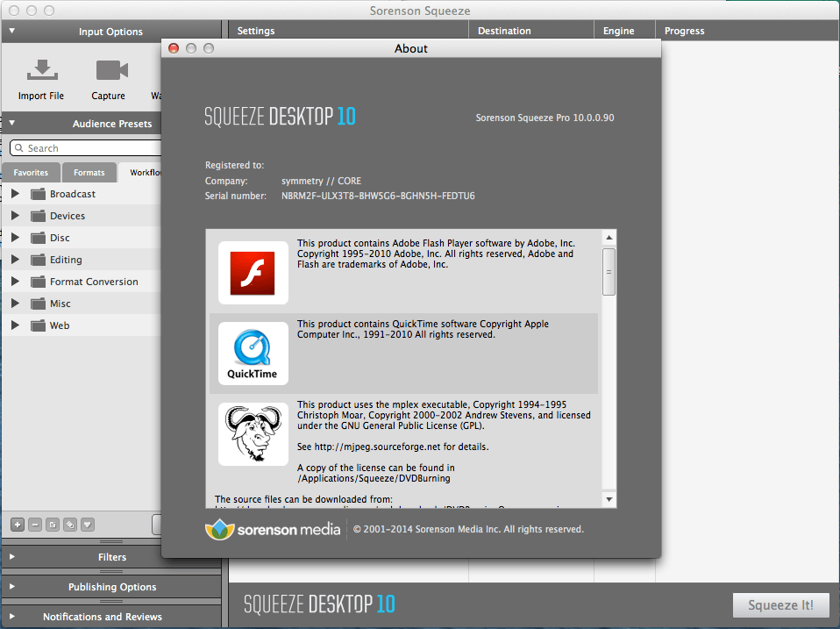The height and width of the screenshot is (629, 840).
Task: Switch to the Formats tab
Action: pos(89,173)
